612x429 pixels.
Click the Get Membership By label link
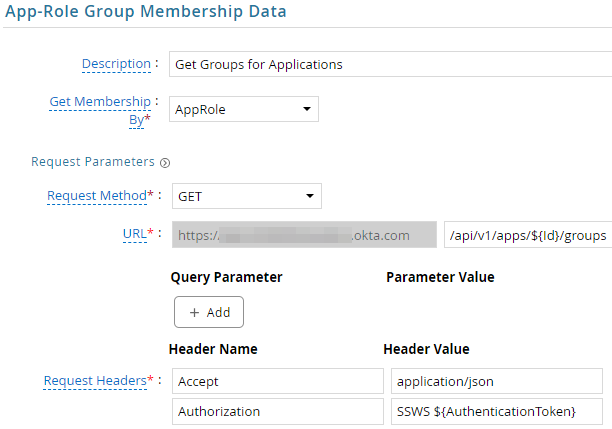tap(100, 110)
